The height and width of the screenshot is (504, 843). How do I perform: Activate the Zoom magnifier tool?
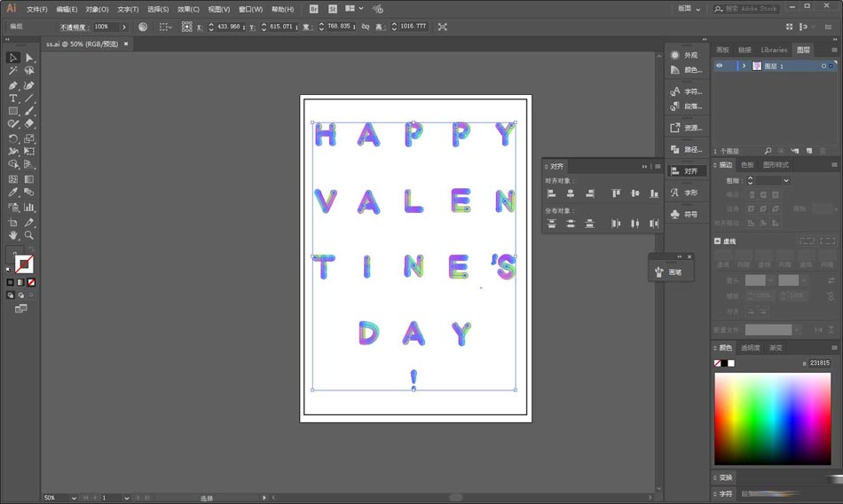pyautogui.click(x=29, y=235)
